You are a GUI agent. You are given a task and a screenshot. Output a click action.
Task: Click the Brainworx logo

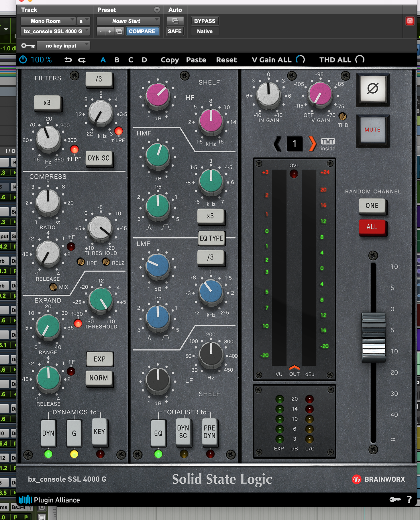tap(378, 479)
